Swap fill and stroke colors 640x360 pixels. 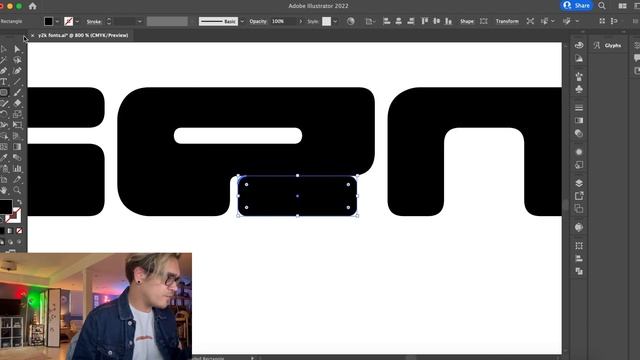(19, 202)
